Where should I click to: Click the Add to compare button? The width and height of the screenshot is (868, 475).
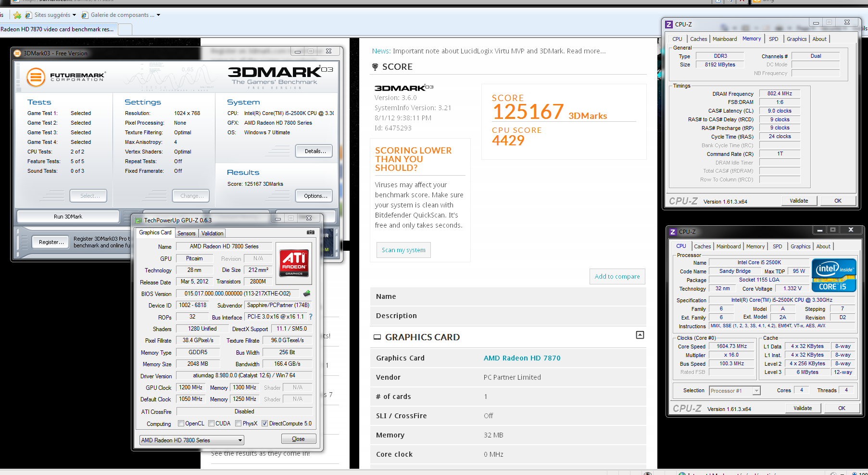pos(617,276)
